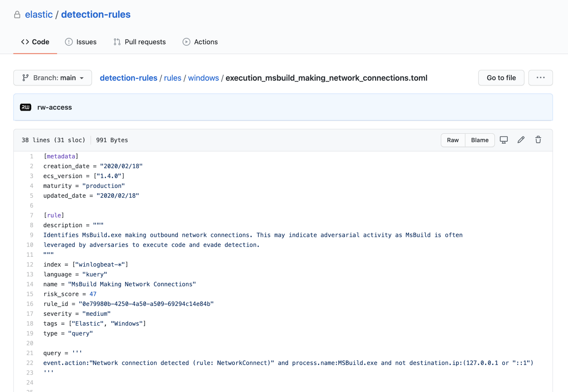The width and height of the screenshot is (568, 392).
Task: Open the Issues tab
Action: point(86,42)
